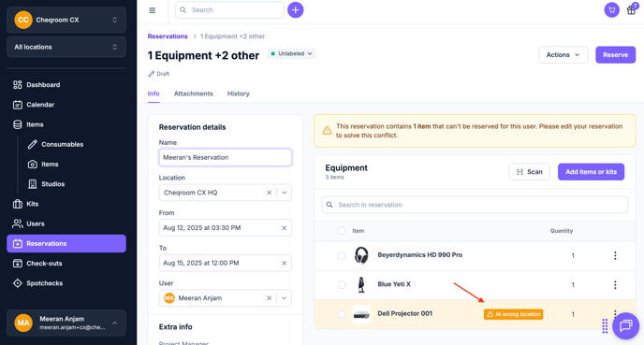Image resolution: width=644 pixels, height=345 pixels.
Task: Expand the Cheqroom CX workspace switcher
Action: tap(66, 20)
